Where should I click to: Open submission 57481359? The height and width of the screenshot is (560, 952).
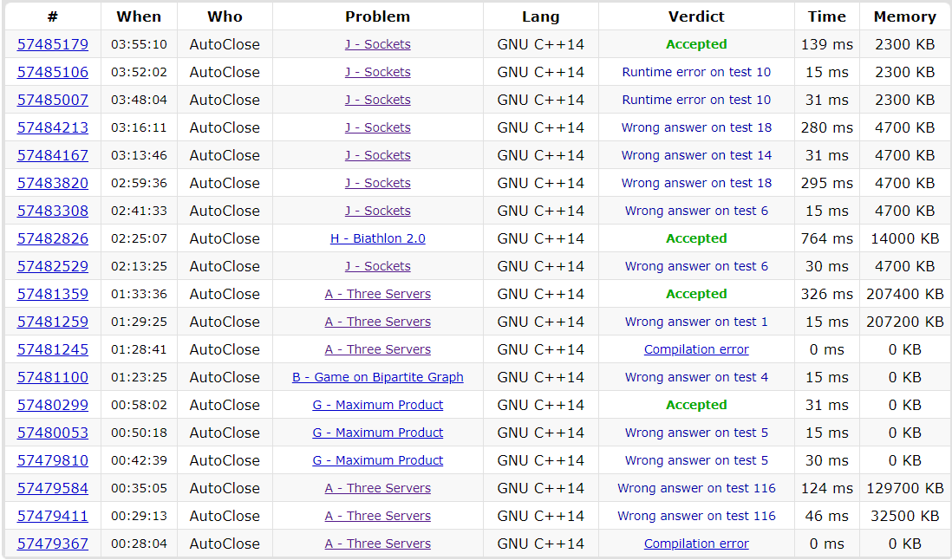[53, 294]
